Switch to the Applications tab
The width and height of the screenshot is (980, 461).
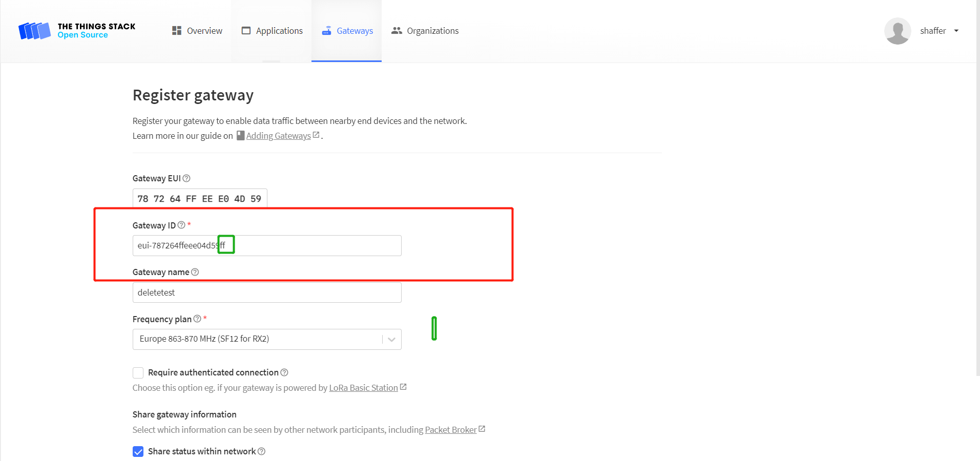tap(272, 31)
